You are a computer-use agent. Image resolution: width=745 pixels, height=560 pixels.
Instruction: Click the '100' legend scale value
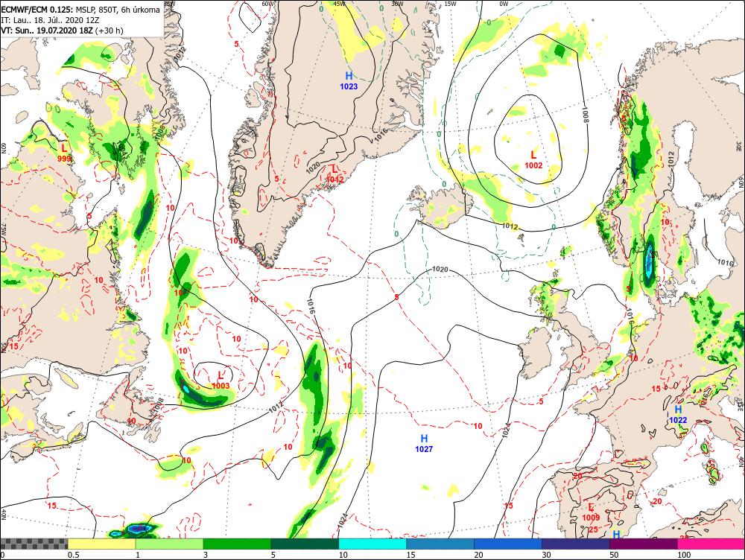tap(684, 555)
